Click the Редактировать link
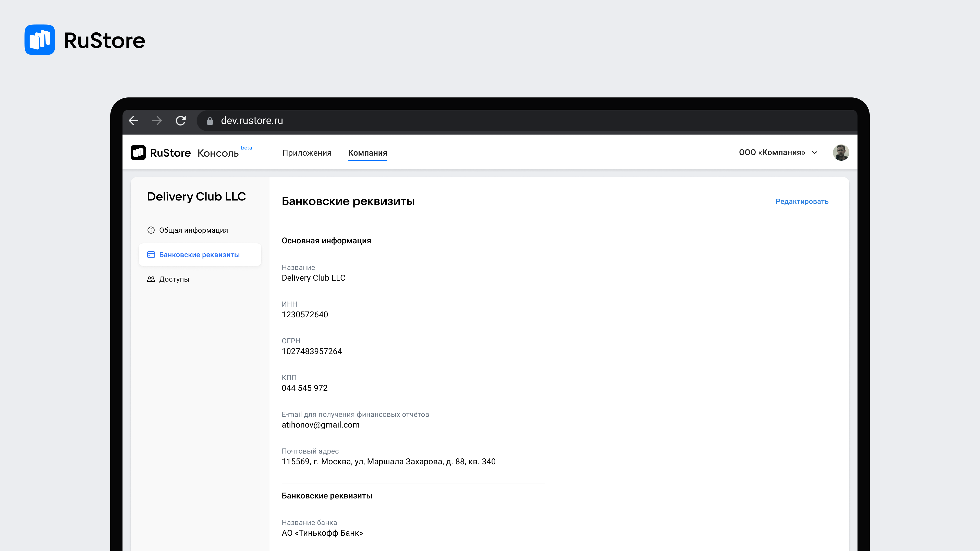This screenshot has width=980, height=551. click(x=802, y=202)
